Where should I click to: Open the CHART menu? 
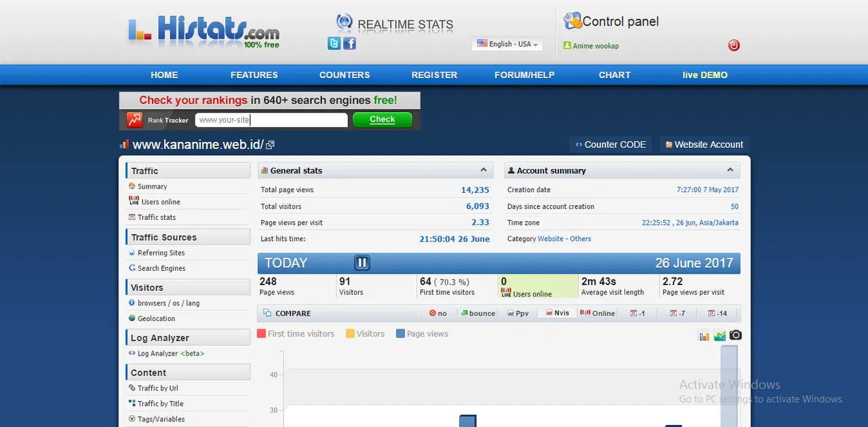point(614,75)
